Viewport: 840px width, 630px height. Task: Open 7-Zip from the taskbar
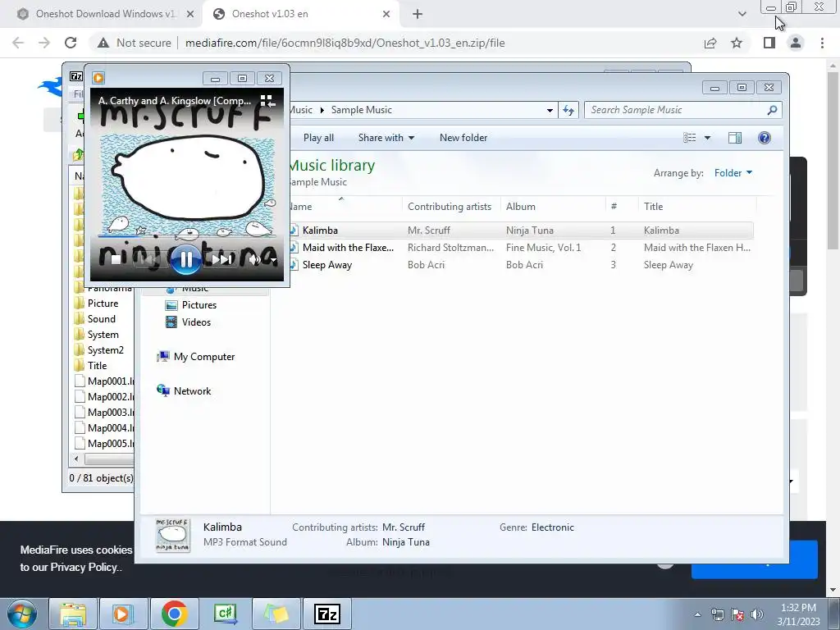[x=327, y=614]
